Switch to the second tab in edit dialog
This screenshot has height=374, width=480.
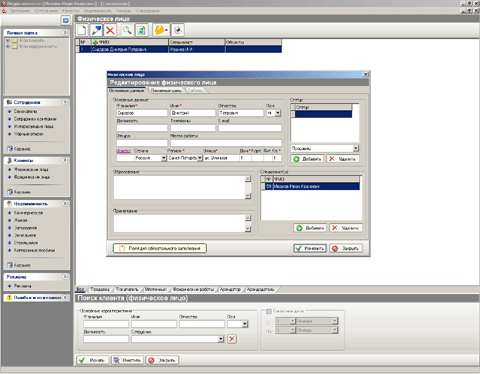pos(166,90)
